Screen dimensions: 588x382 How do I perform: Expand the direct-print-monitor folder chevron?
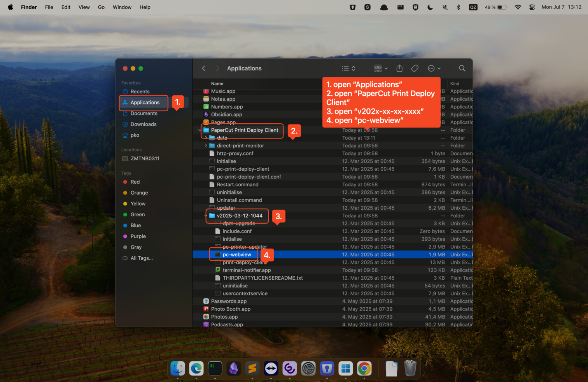206,145
